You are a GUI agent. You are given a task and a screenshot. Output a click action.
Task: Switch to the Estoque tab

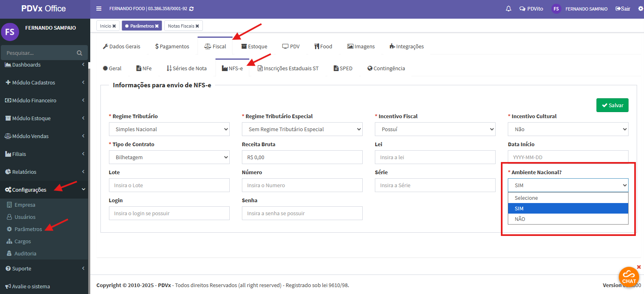click(254, 46)
